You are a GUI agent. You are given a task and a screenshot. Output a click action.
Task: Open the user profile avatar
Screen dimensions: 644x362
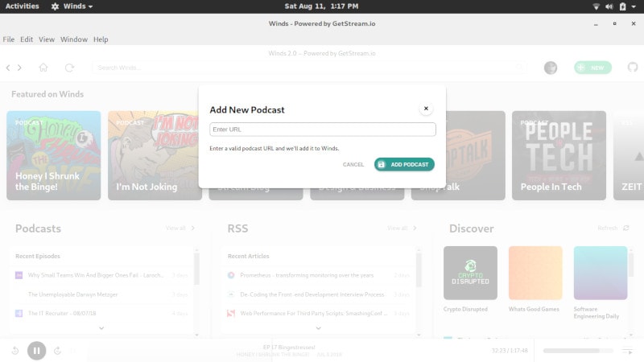pyautogui.click(x=551, y=68)
